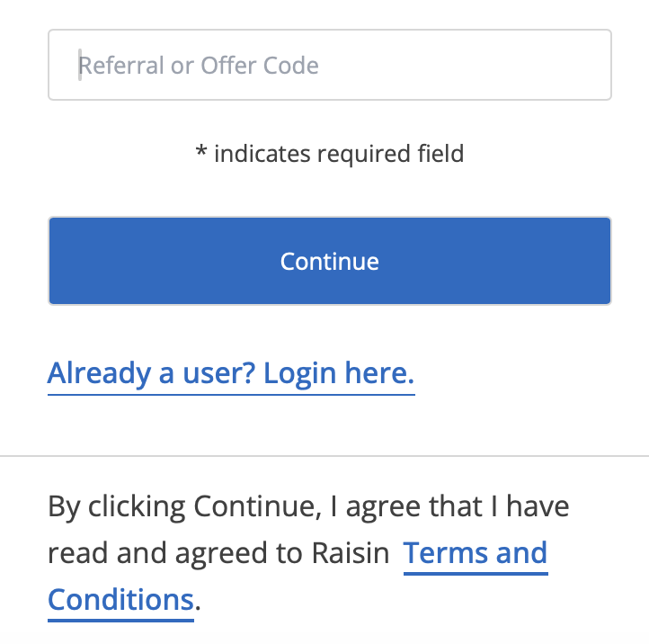Open the 'Already a user? Login here.' link
The image size is (649, 644).
coord(231,372)
